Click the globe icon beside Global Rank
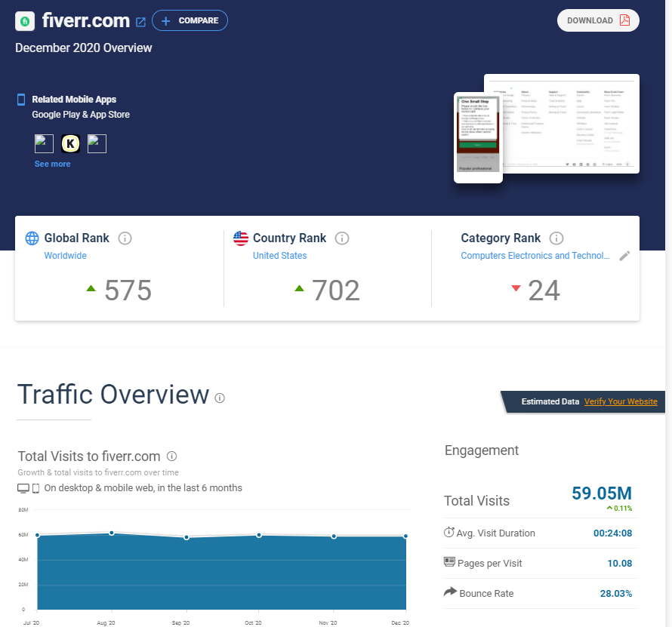Image resolution: width=672 pixels, height=627 pixels. tap(32, 238)
